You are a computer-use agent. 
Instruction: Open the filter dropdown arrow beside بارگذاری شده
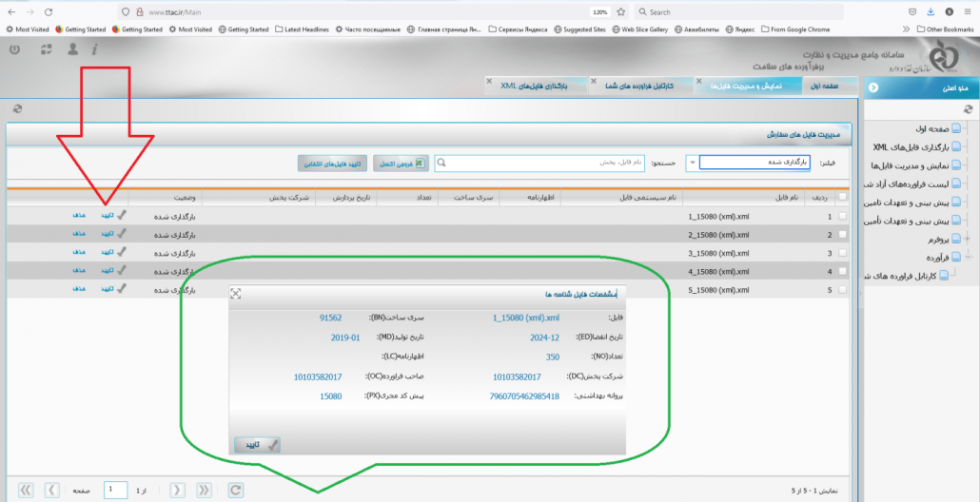[692, 163]
